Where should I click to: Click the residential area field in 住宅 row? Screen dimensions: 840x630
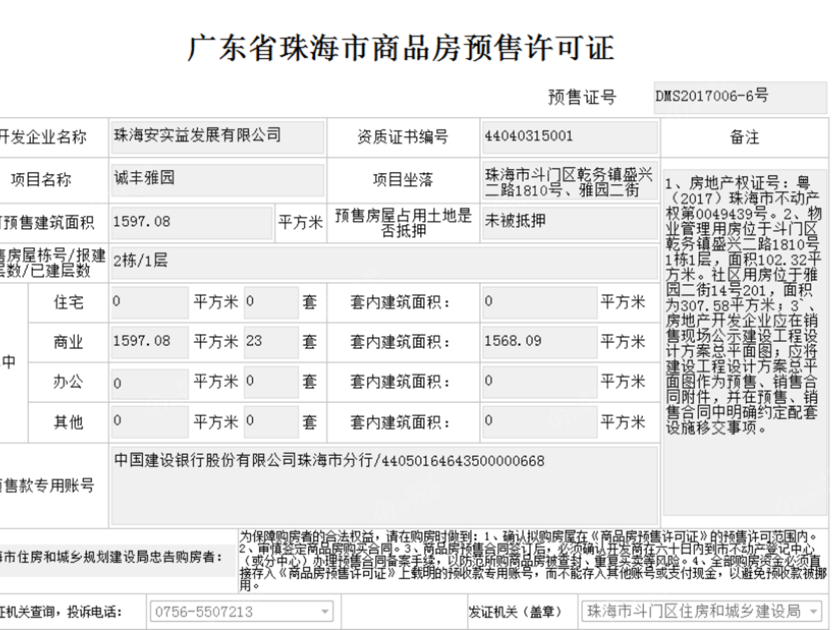coord(150,302)
